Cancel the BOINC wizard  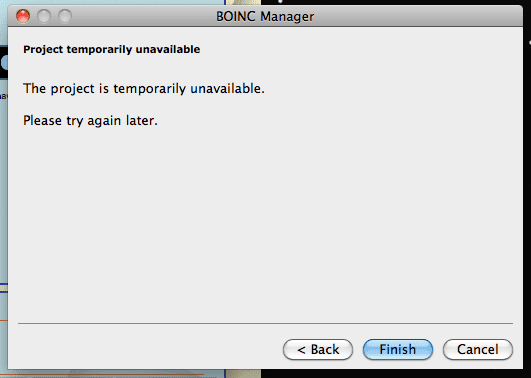coord(477,349)
